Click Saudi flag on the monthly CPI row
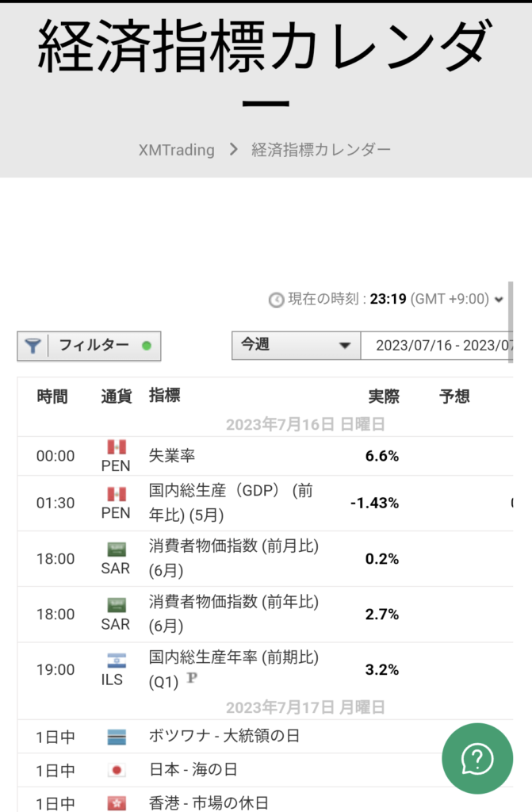The image size is (532, 812). [117, 550]
